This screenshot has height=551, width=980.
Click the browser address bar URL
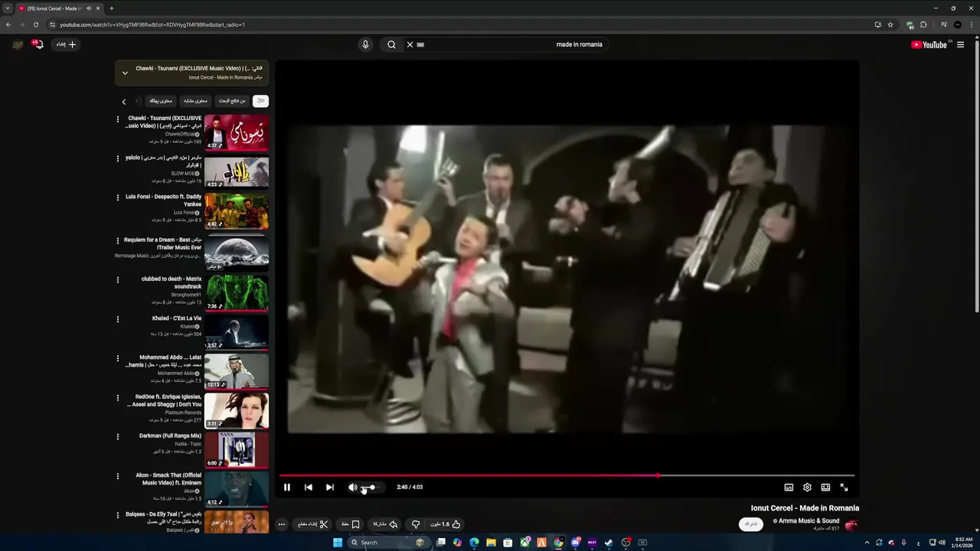152,24
